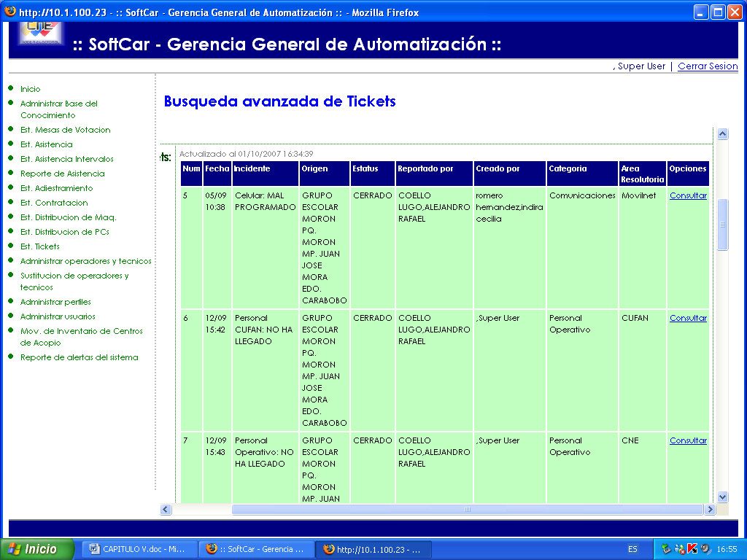This screenshot has width=747, height=560.
Task: Click the Firefox icon in title bar
Action: click(9, 12)
